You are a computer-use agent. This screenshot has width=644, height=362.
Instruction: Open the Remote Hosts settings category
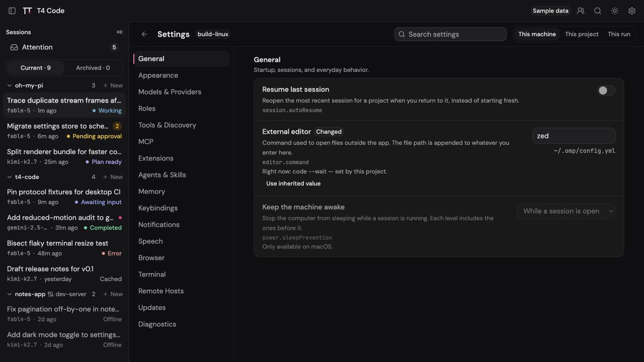coord(181,291)
